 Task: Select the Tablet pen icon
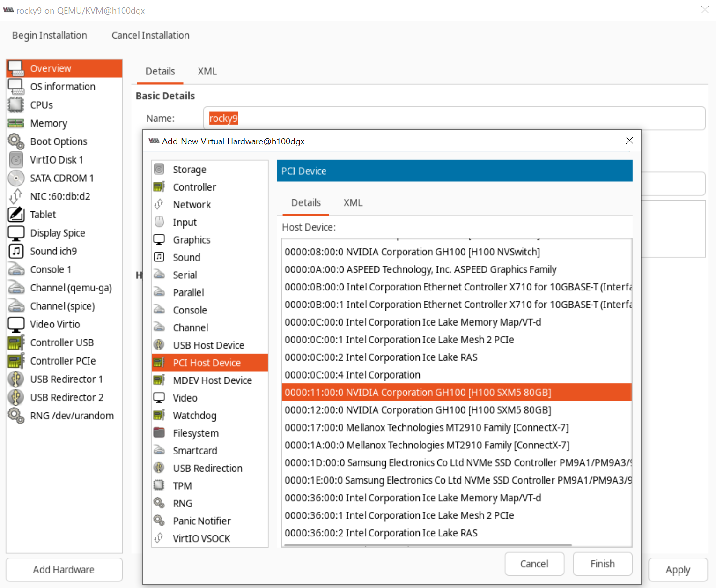[x=16, y=215]
